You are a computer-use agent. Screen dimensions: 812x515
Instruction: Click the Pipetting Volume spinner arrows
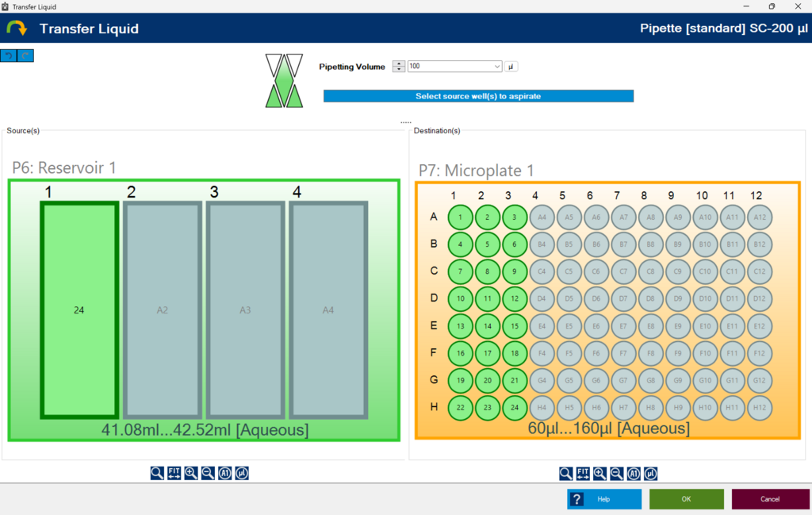pyautogui.click(x=399, y=67)
